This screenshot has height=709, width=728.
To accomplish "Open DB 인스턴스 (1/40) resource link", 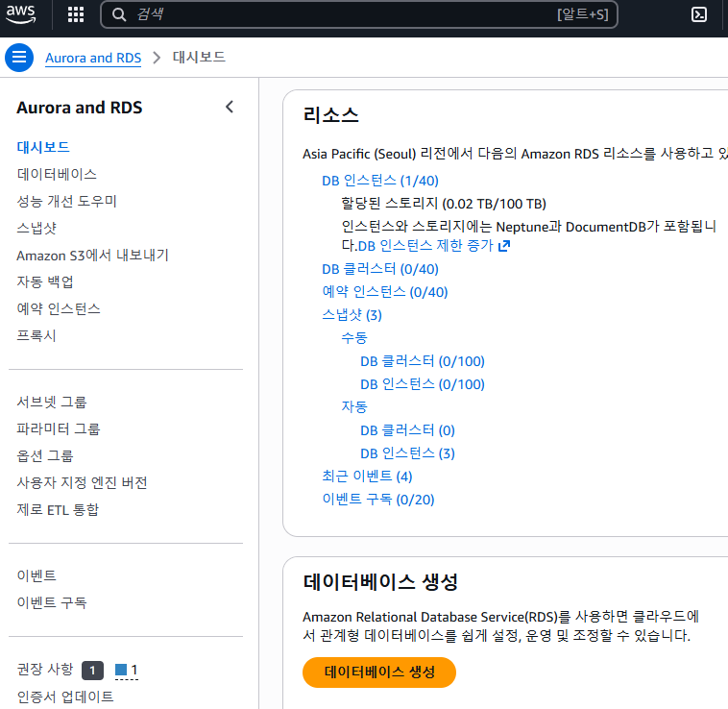I will tap(380, 181).
